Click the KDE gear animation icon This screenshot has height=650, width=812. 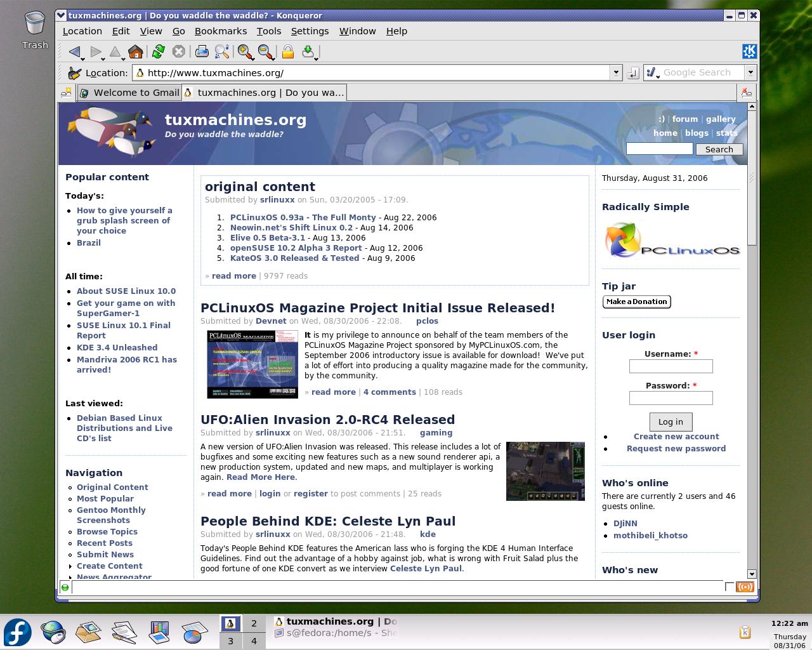click(749, 51)
